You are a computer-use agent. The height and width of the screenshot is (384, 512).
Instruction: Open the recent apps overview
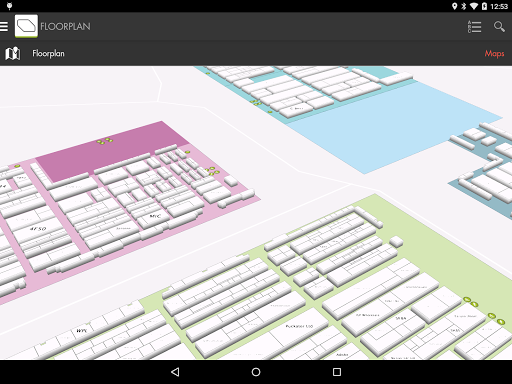[337, 372]
